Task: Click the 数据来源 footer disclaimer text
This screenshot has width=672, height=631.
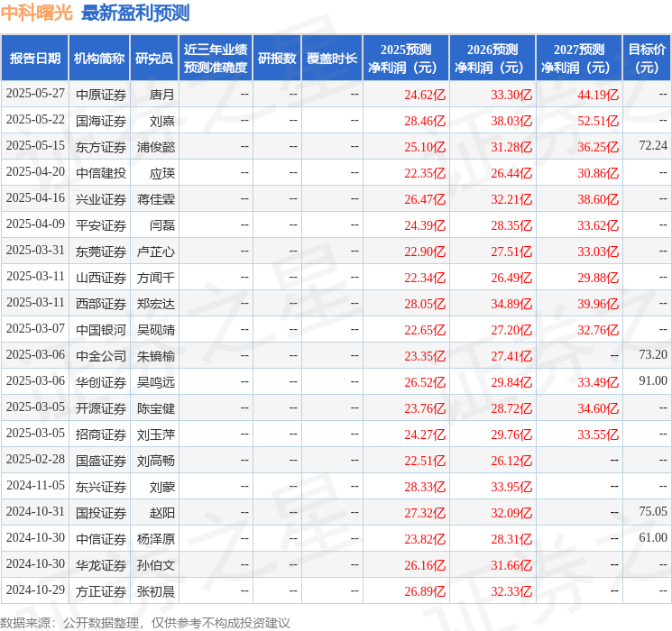Action: click(145, 622)
